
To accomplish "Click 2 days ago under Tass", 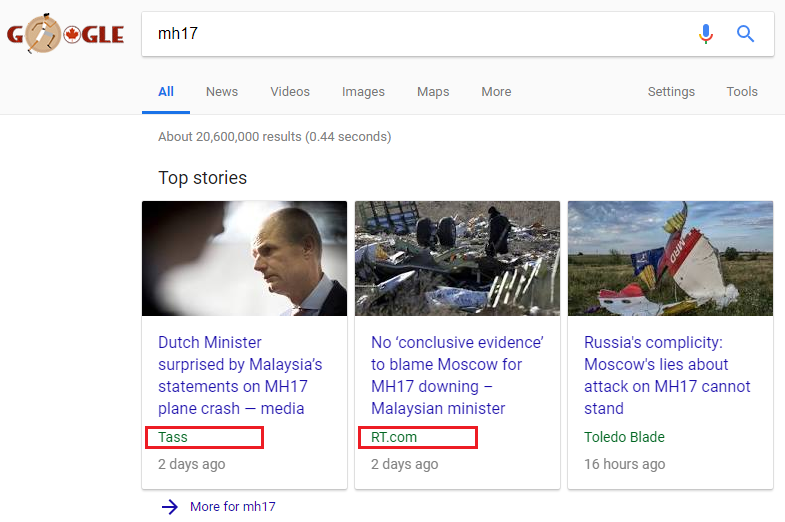I will [192, 464].
